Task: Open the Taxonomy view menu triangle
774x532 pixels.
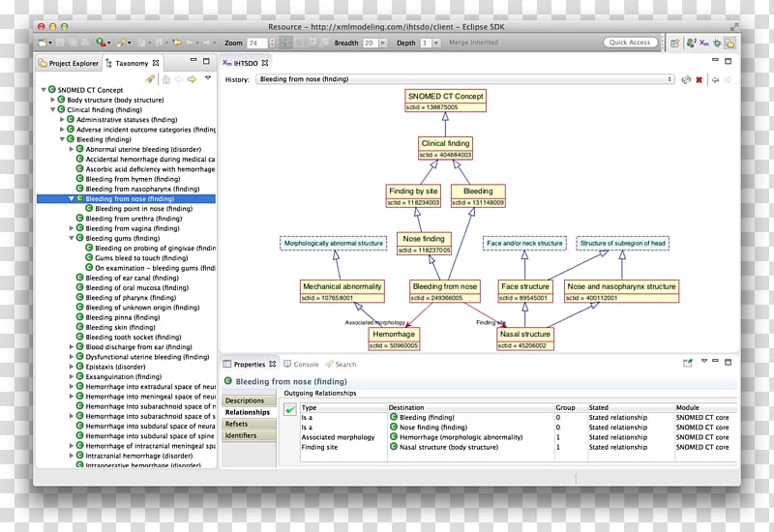Action: tap(208, 78)
